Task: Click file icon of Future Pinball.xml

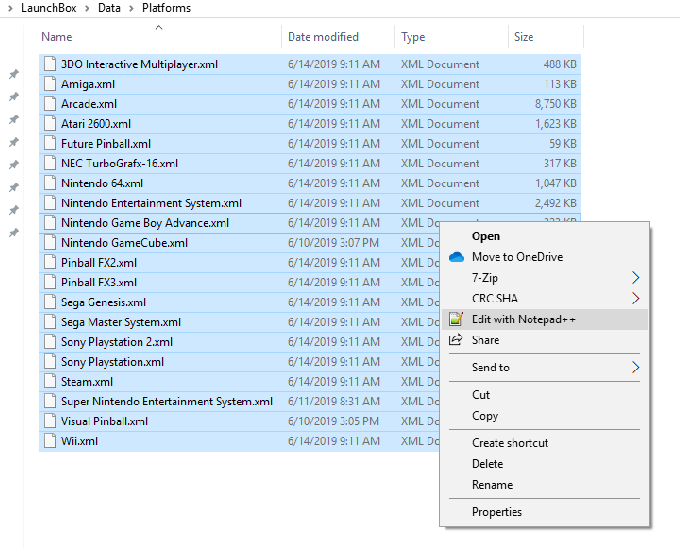Action: pyautogui.click(x=50, y=143)
